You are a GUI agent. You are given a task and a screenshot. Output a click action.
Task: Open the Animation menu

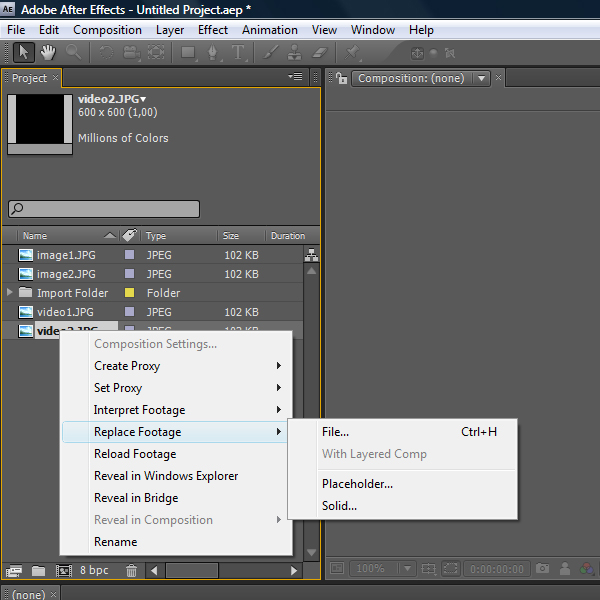270,30
